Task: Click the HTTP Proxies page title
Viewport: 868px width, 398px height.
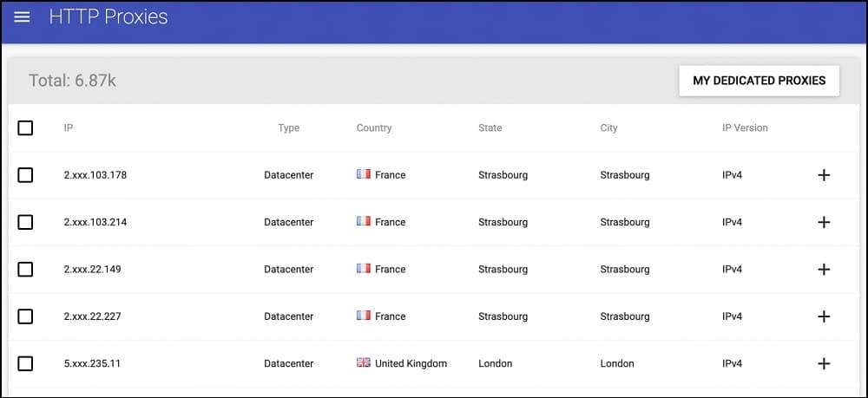Action: (x=108, y=17)
